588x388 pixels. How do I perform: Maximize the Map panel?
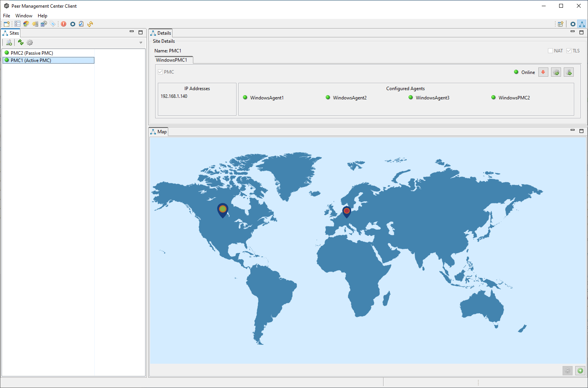tap(581, 131)
